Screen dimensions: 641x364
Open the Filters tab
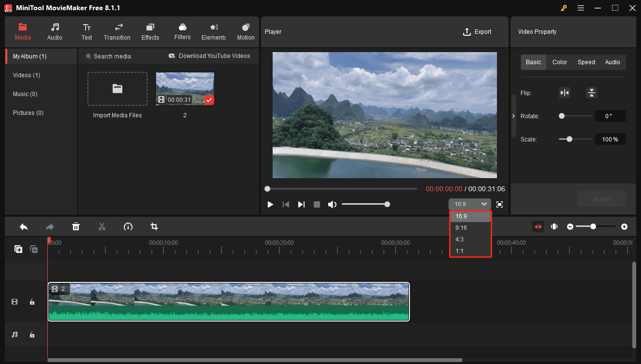pos(182,32)
